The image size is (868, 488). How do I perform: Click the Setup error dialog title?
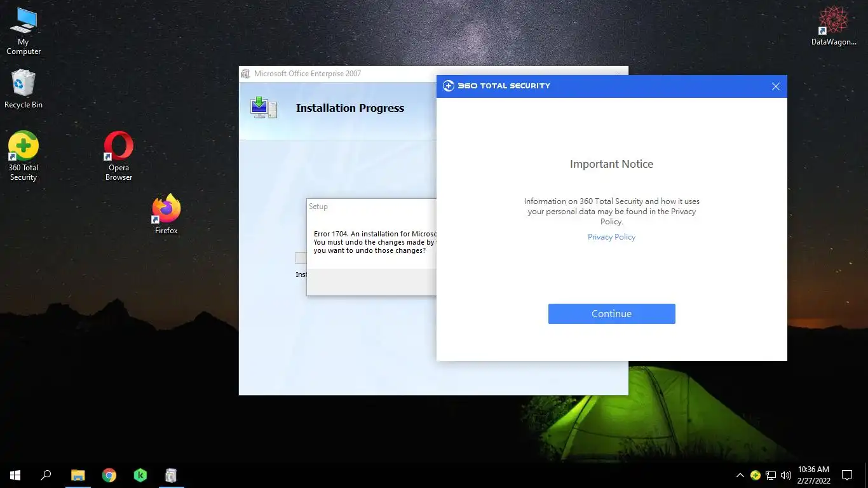pyautogui.click(x=318, y=207)
